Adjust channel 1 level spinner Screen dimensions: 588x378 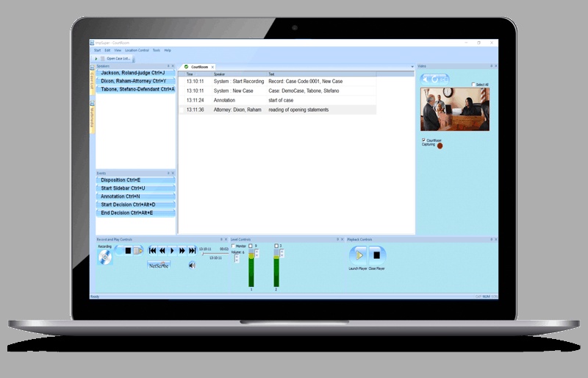pos(257,254)
